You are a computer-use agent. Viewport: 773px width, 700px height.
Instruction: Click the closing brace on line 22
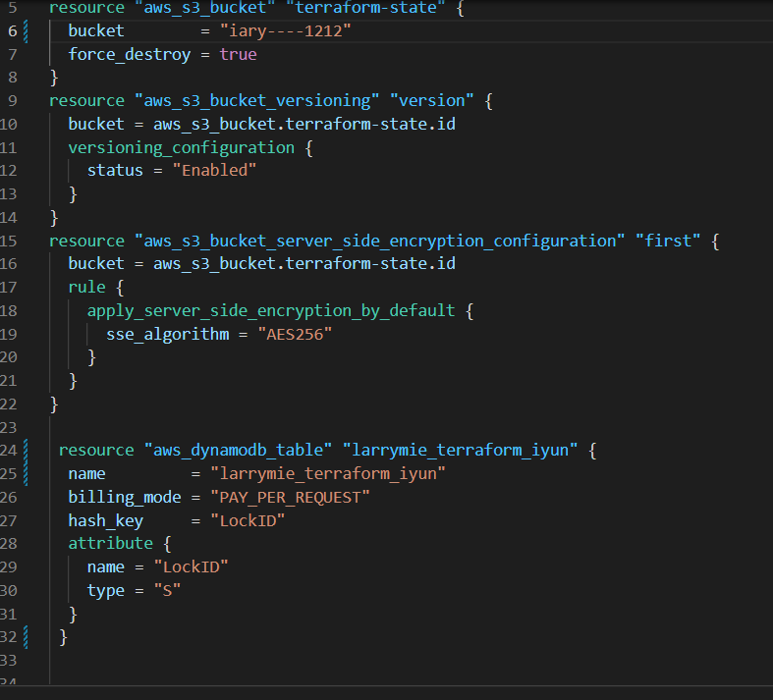coord(54,404)
